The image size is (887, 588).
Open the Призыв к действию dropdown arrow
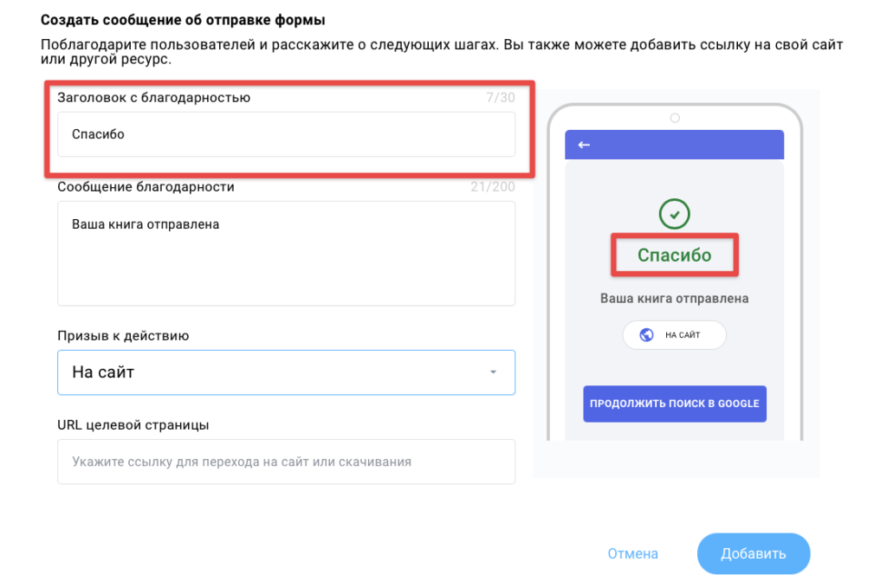493,372
